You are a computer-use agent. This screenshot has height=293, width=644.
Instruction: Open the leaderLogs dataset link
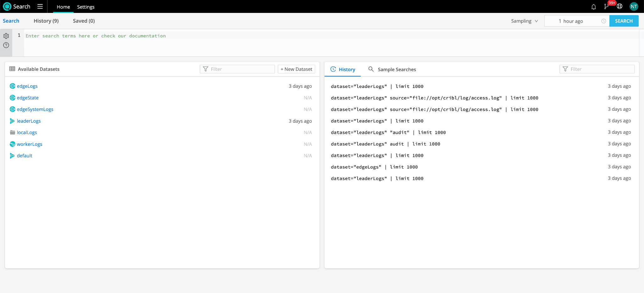(29, 121)
